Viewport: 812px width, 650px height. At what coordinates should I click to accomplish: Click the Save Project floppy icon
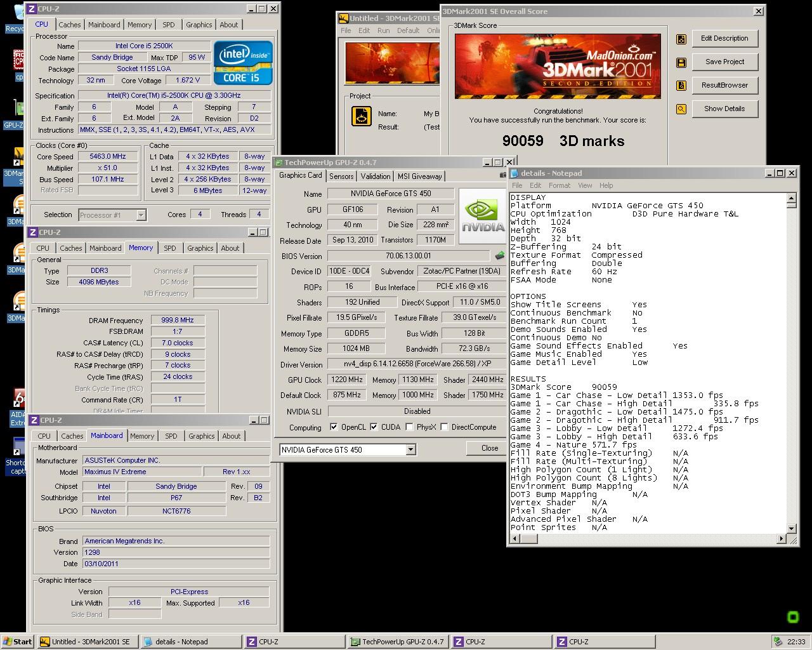coord(681,62)
